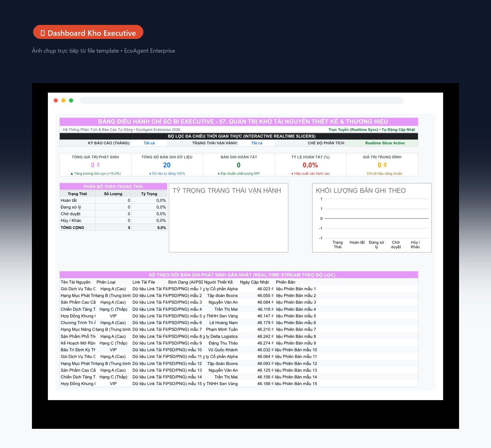Click the Khối Lượng Bản Ghi Theo chart title
The height and width of the screenshot is (448, 491).
(361, 191)
